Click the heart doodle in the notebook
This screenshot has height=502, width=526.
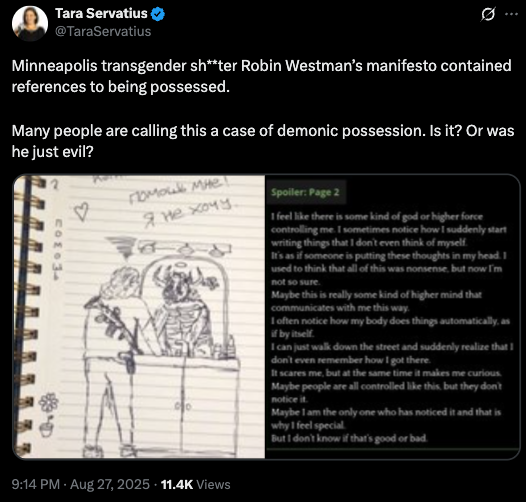[81, 212]
